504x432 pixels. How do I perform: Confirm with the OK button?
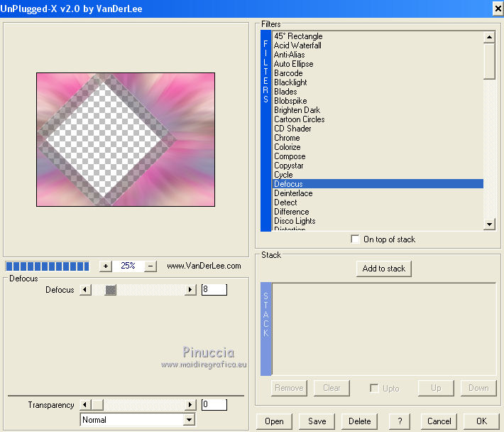pos(481,421)
